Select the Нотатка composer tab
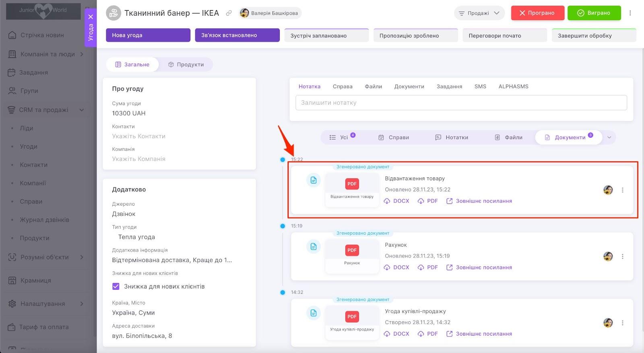This screenshot has height=353, width=644. (x=310, y=87)
